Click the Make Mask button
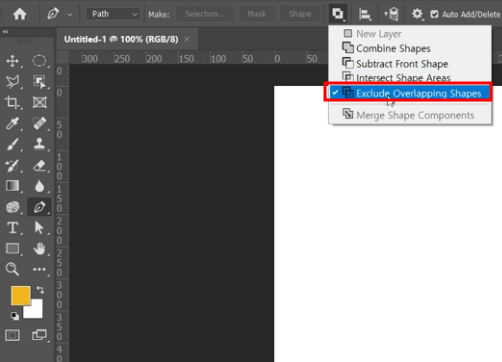This screenshot has width=502, height=362. coord(257,14)
